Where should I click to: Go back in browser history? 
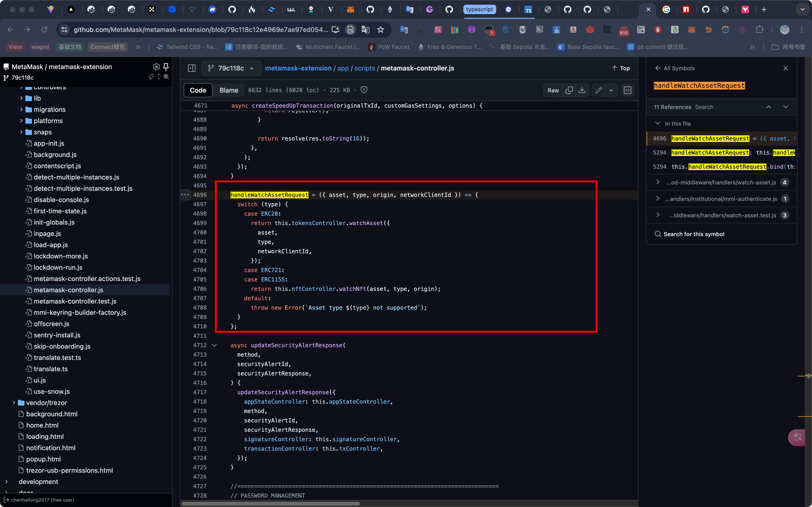tap(10, 30)
